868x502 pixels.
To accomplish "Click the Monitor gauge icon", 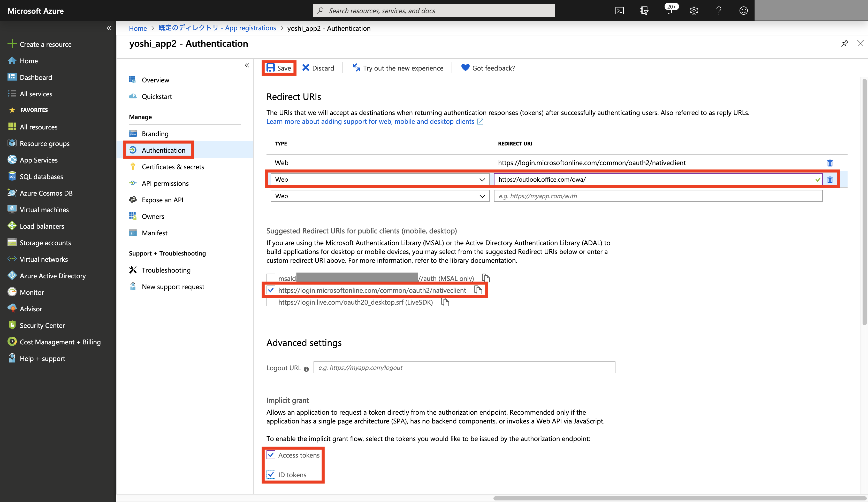I will coord(12,292).
